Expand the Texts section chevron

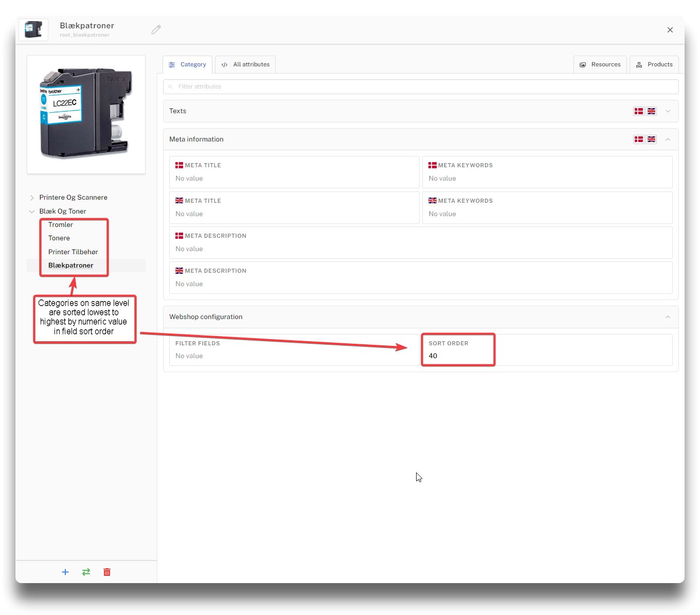tap(668, 111)
